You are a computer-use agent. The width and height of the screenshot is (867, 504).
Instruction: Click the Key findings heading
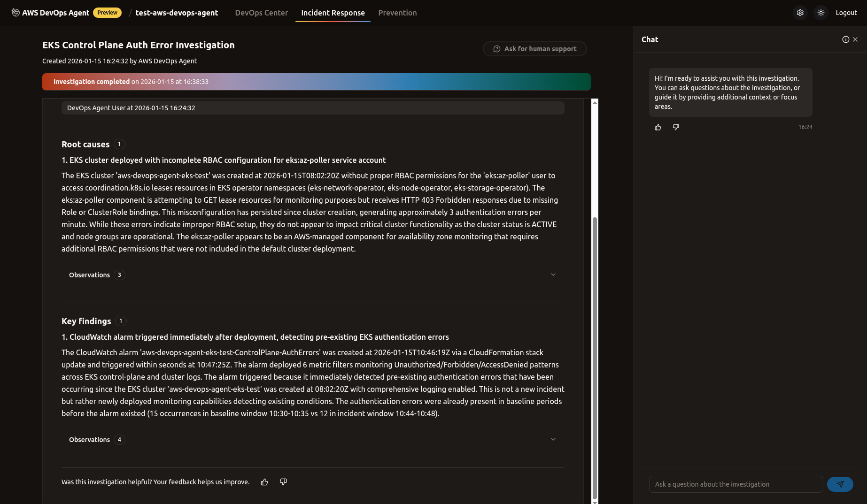(x=86, y=321)
